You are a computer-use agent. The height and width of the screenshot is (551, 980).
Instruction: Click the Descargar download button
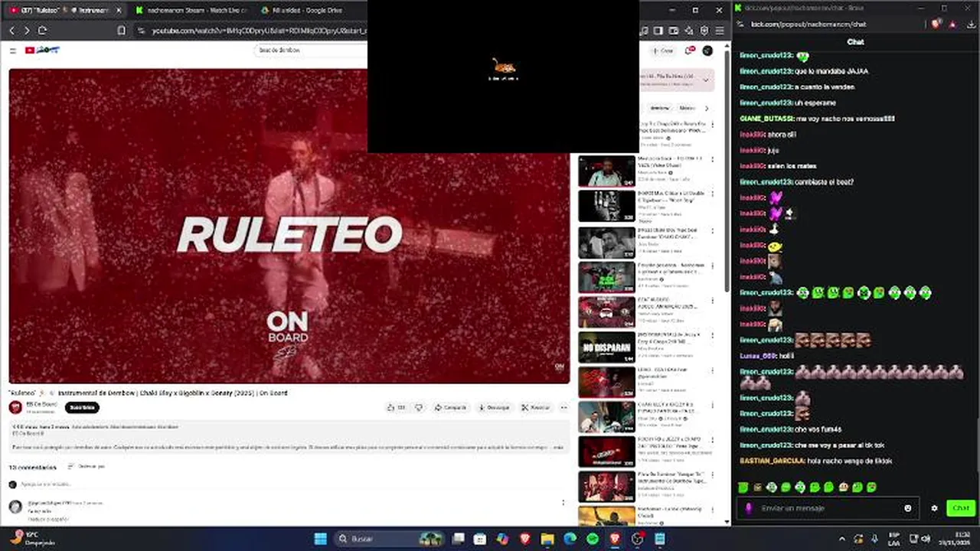point(494,408)
